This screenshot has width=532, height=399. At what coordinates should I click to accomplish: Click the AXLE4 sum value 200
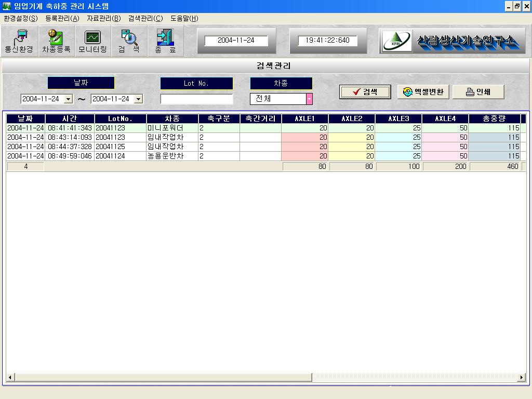click(445, 166)
